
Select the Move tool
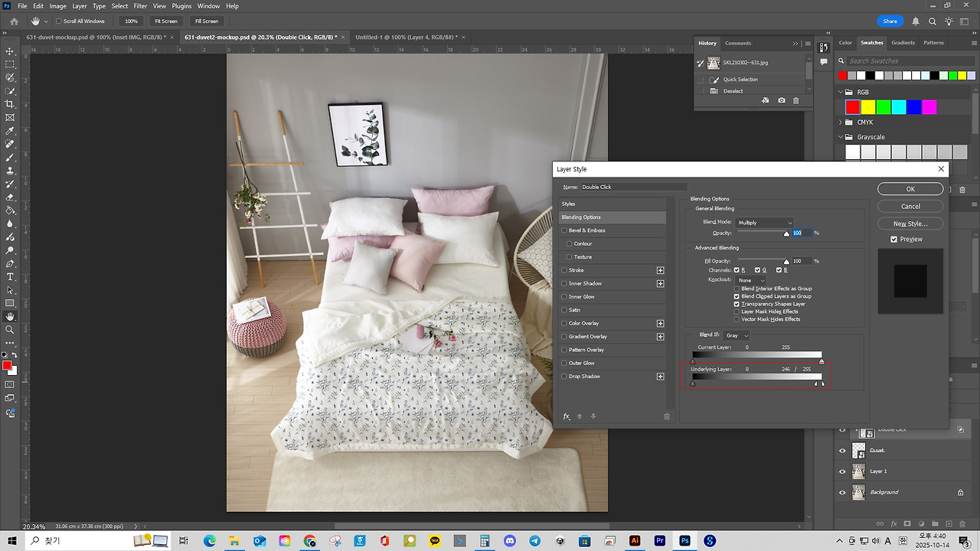click(x=9, y=53)
